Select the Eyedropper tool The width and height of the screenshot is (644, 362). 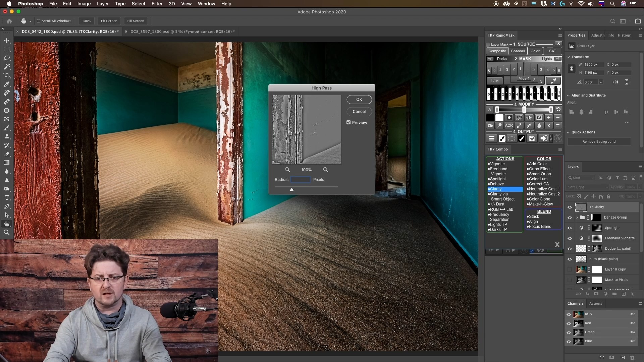tap(7, 84)
